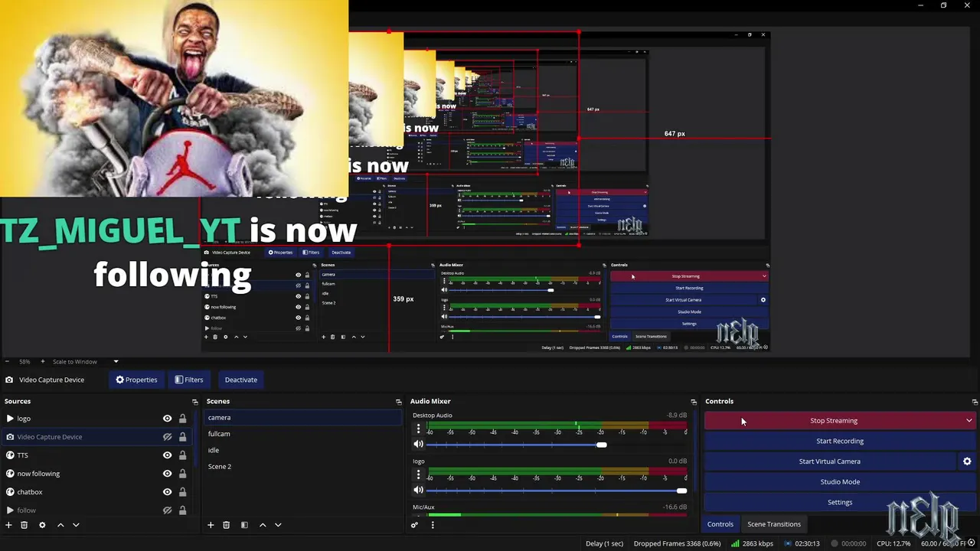This screenshot has height=551, width=980.
Task: Move selected scene up
Action: [x=263, y=525]
